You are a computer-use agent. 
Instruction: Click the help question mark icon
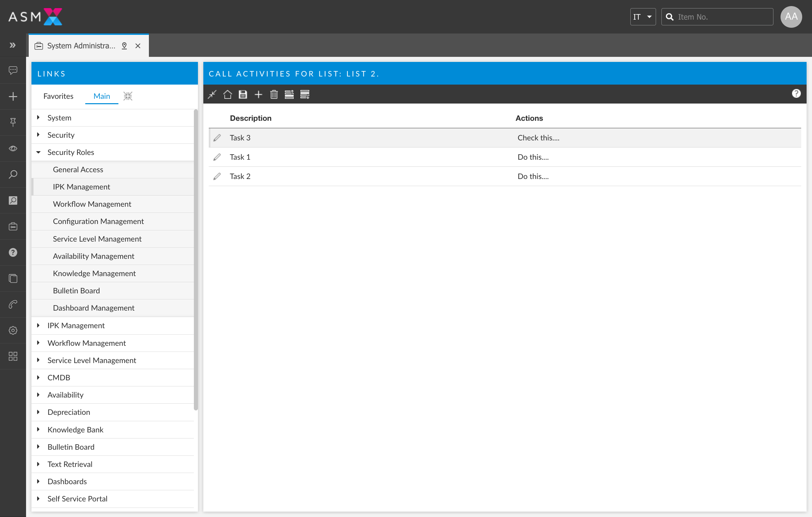click(x=797, y=93)
